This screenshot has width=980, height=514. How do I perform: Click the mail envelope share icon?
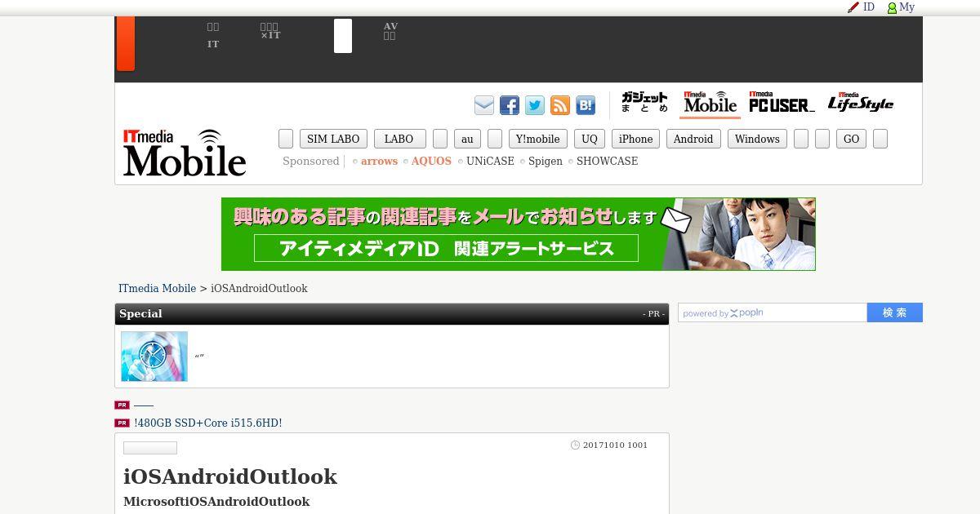(484, 105)
